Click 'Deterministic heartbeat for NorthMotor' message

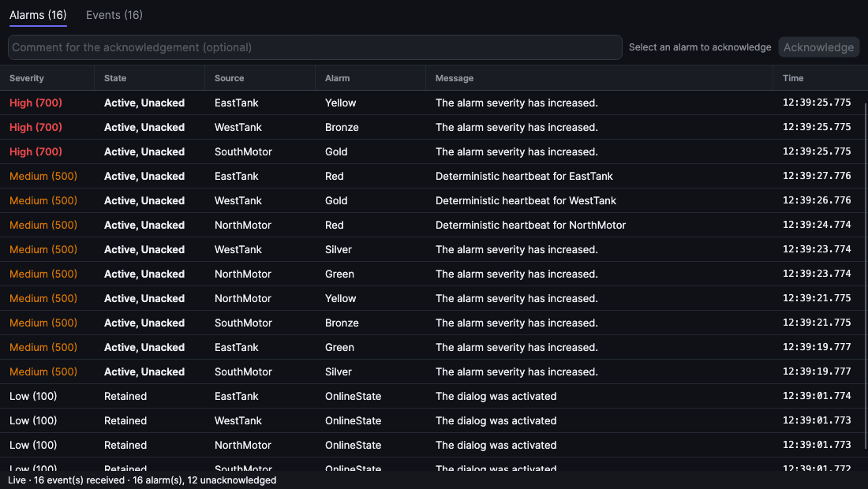point(530,225)
